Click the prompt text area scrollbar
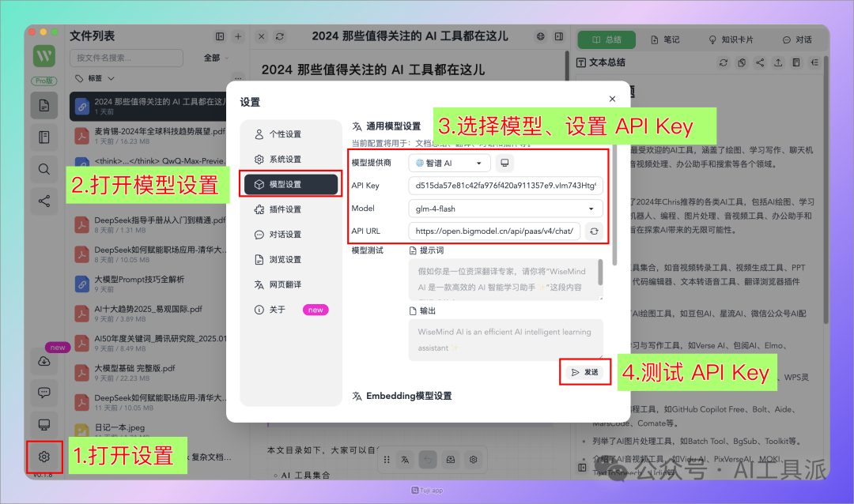854x504 pixels. (x=600, y=272)
